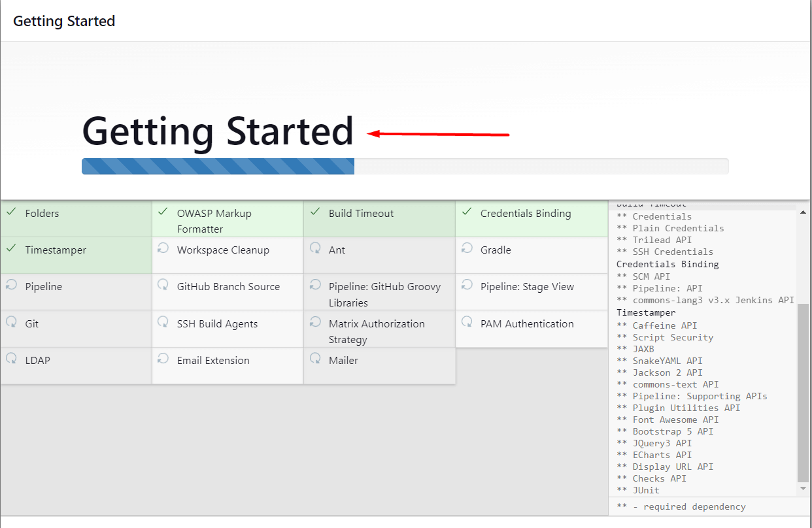Click the log scrollbar up arrow
The image size is (812, 528).
coord(804,211)
